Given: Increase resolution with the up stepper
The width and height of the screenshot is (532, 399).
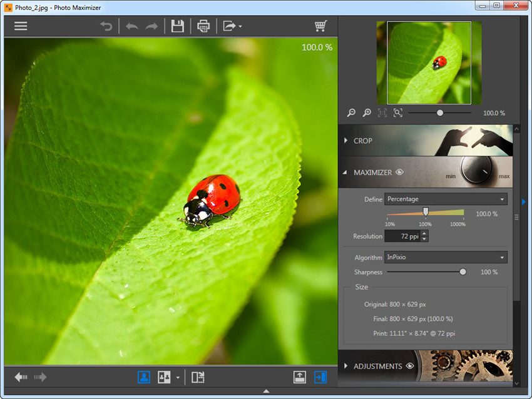Looking at the screenshot, I should pos(425,233).
